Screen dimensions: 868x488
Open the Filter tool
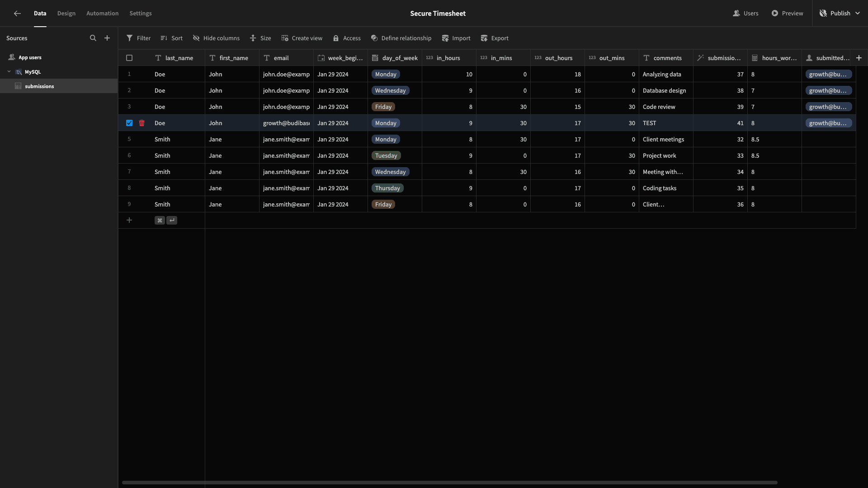coord(138,38)
